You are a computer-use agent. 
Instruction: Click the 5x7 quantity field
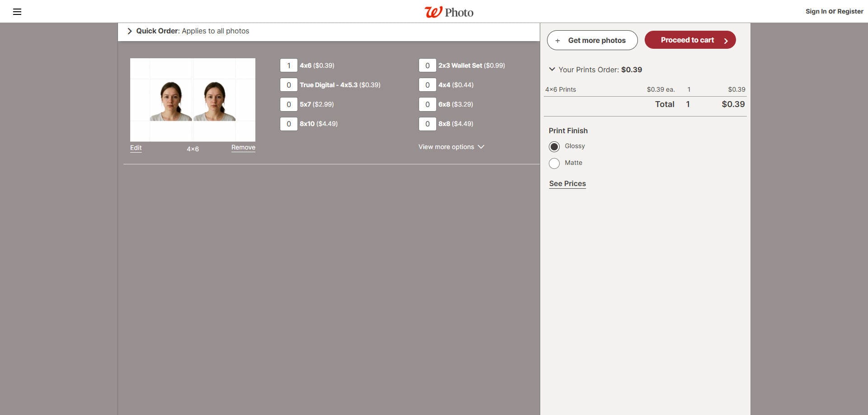coord(288,104)
